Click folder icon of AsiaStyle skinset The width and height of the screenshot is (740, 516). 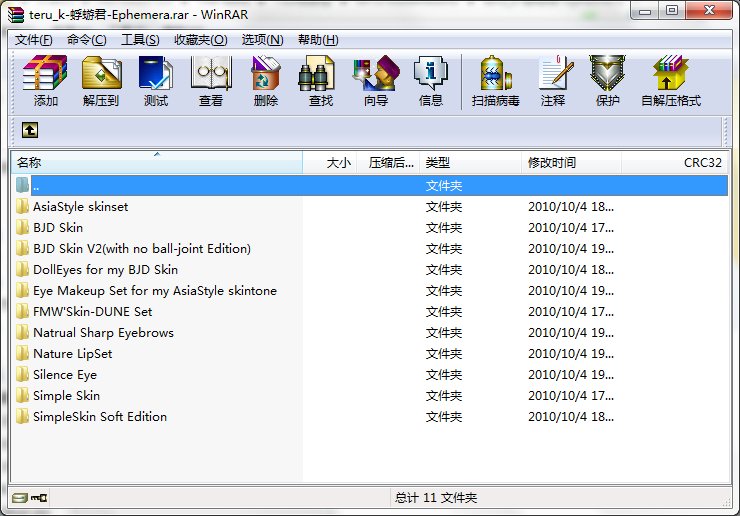pos(22,206)
